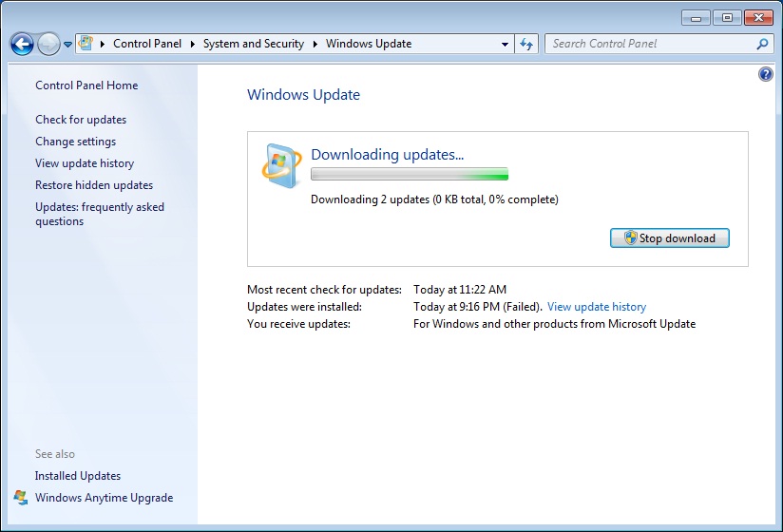Open the recent pages dropdown arrow
The width and height of the screenshot is (783, 532).
(x=67, y=45)
